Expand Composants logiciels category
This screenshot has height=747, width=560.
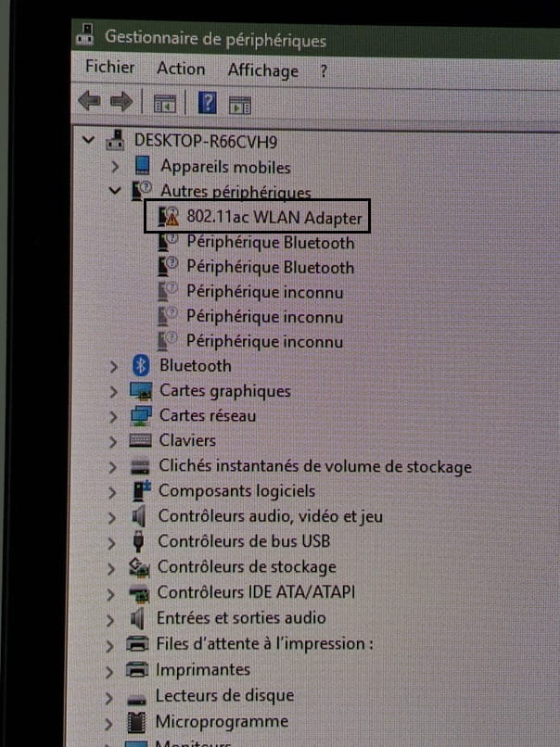click(111, 492)
